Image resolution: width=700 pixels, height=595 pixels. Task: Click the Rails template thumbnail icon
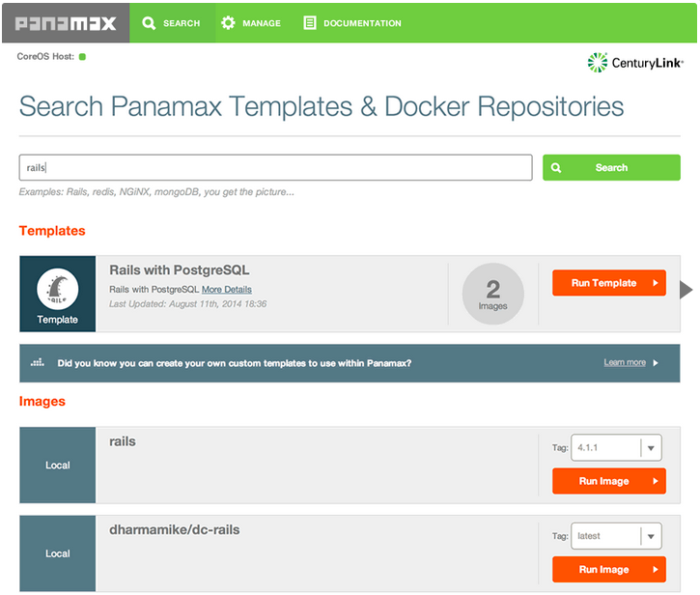click(x=58, y=289)
